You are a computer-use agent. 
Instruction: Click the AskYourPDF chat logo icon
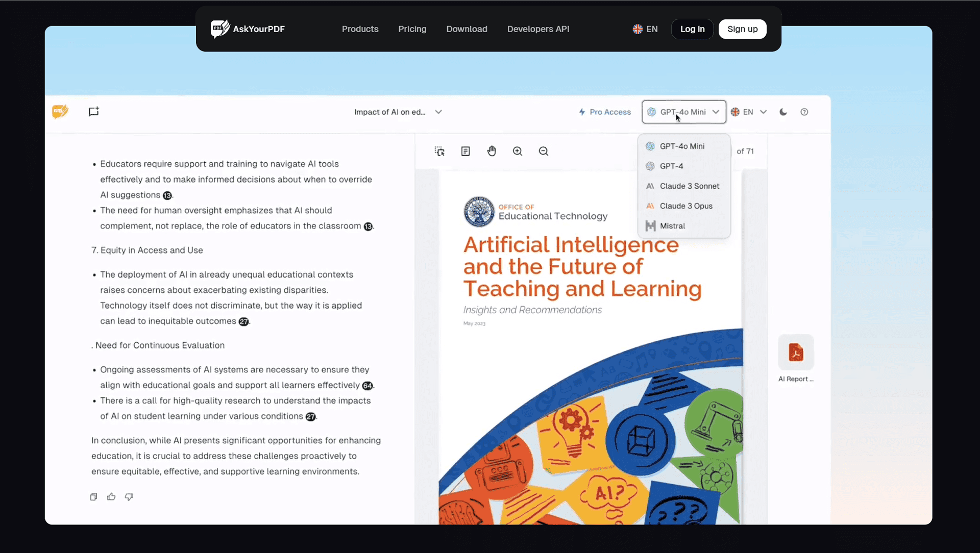[x=60, y=111]
